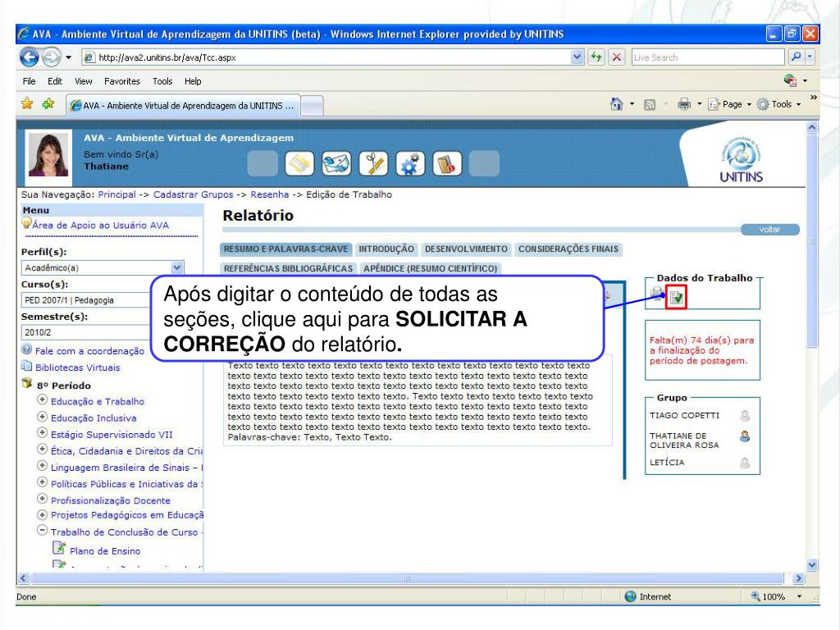Open the envelope messages icon in AVA header

point(336,163)
